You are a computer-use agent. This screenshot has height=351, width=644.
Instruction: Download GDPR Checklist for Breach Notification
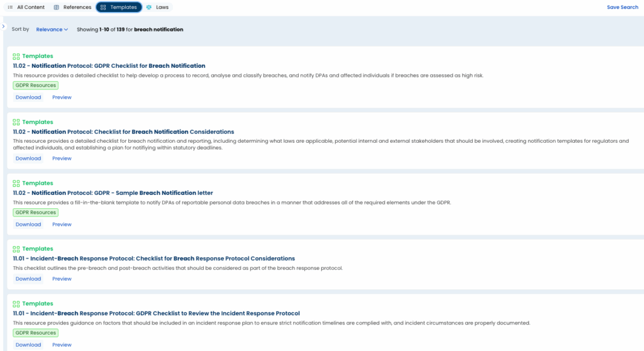click(28, 97)
